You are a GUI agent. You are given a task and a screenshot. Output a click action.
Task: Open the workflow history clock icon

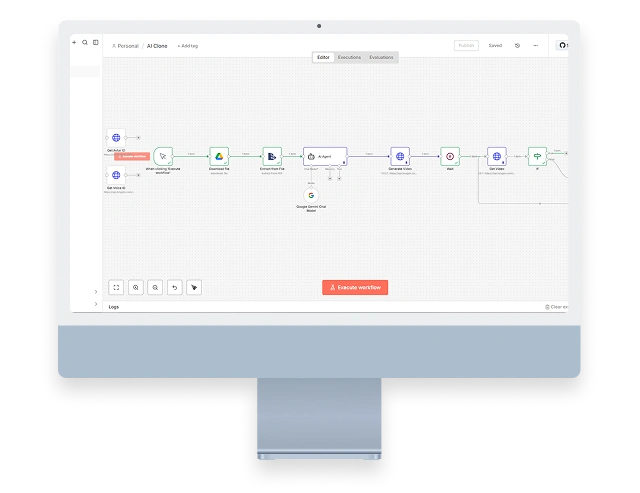[x=517, y=45]
